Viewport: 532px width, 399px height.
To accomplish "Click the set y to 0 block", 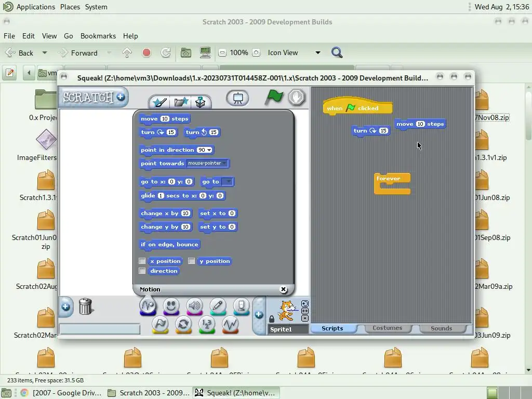I will [x=218, y=227].
